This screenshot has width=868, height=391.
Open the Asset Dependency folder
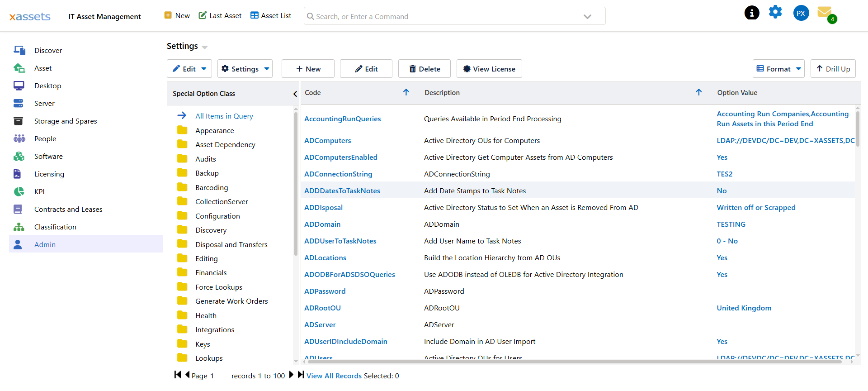click(225, 144)
